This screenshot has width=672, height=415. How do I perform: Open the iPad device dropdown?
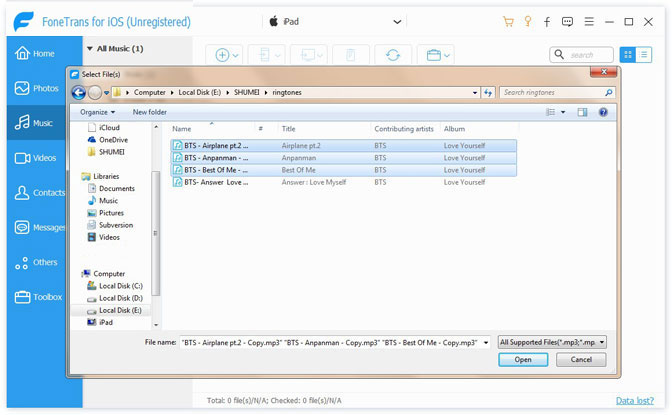(x=397, y=21)
